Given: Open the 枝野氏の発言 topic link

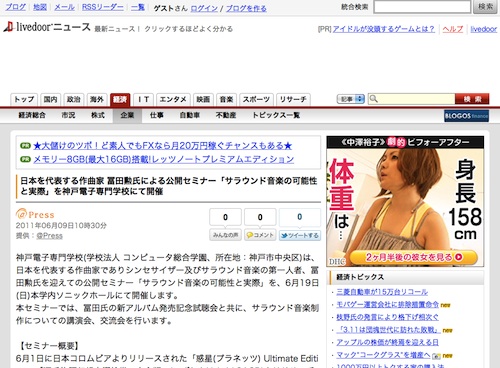Looking at the screenshot, I should pyautogui.click(x=387, y=317).
